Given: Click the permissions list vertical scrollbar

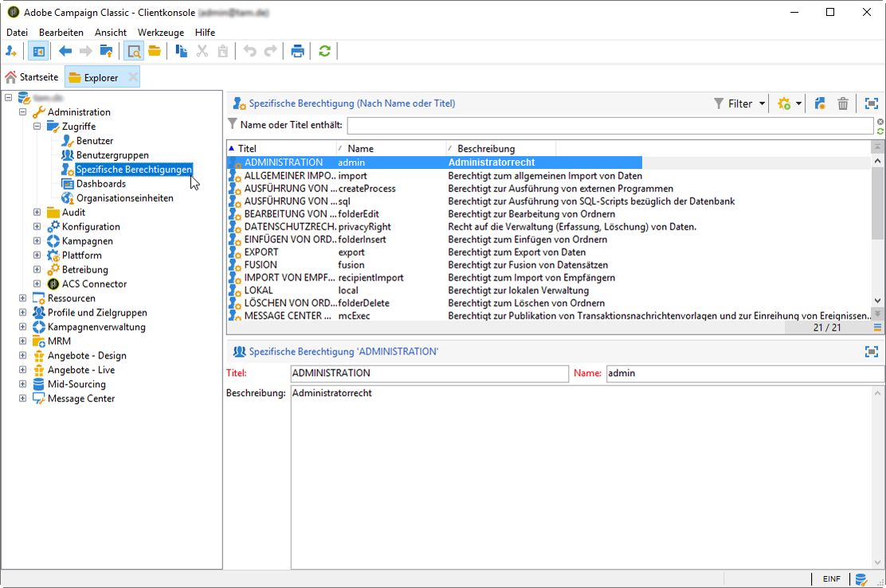Looking at the screenshot, I should (x=877, y=231).
